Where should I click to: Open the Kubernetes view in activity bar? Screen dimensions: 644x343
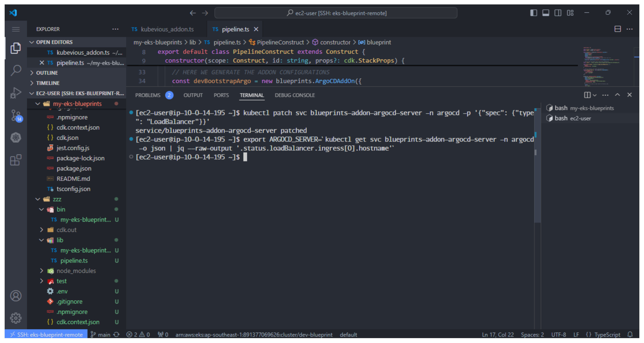[16, 138]
